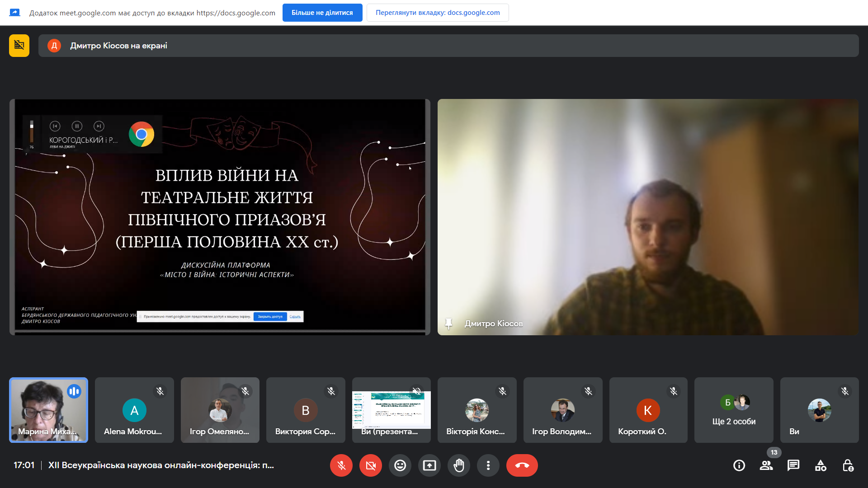Show the participants list
Viewport: 868px width, 488px height.
766,465
